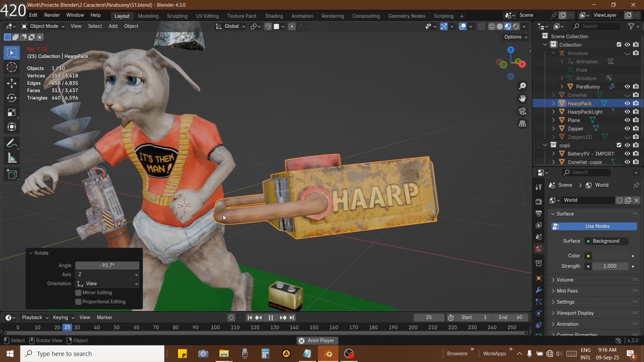Switch to rendered viewport shading
The height and width of the screenshot is (362, 644).
tap(516, 26)
